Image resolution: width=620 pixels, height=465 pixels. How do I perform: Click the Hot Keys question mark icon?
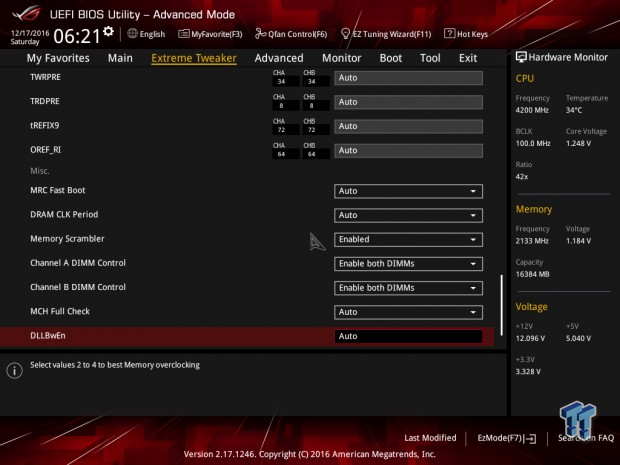(449, 33)
